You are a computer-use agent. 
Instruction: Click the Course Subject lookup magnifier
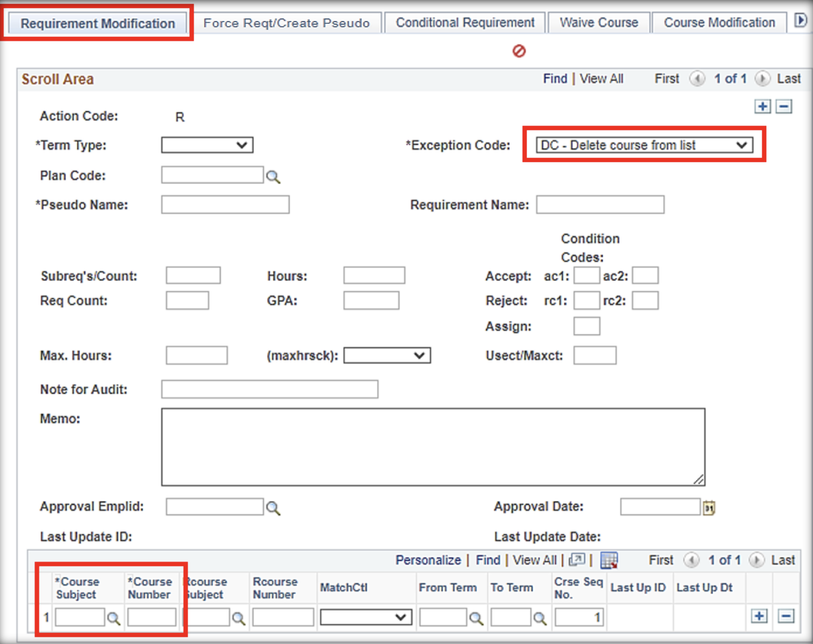[113, 618]
